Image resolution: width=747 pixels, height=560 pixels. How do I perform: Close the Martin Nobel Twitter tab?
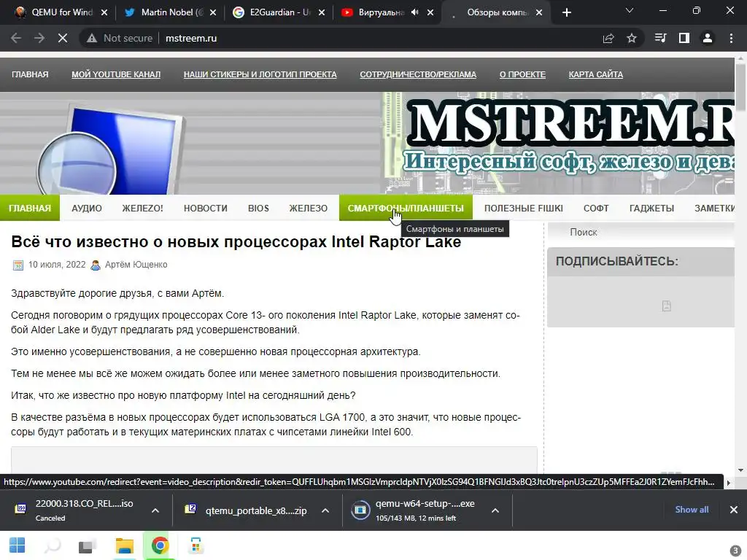pyautogui.click(x=213, y=12)
